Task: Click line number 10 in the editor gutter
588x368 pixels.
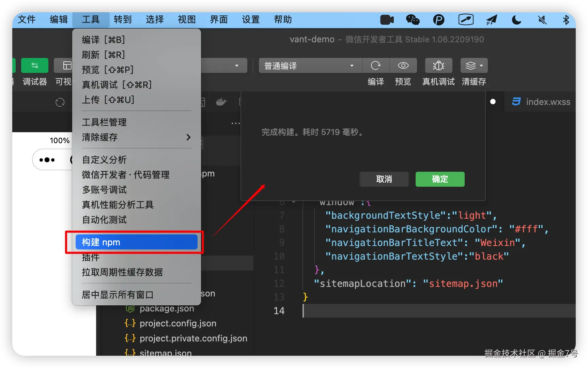Action: pos(279,256)
